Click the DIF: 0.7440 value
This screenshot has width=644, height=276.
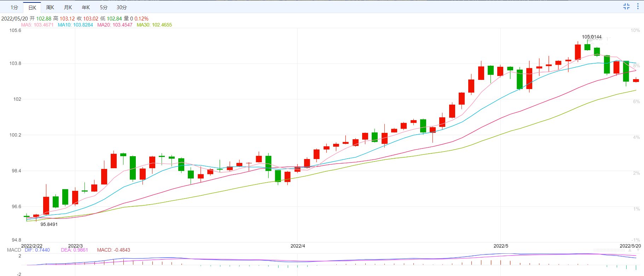(x=37, y=250)
